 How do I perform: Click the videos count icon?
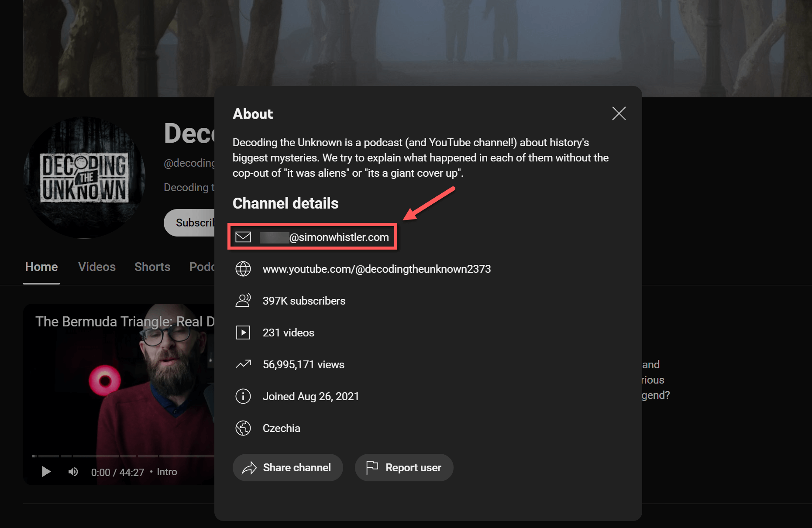(x=243, y=332)
